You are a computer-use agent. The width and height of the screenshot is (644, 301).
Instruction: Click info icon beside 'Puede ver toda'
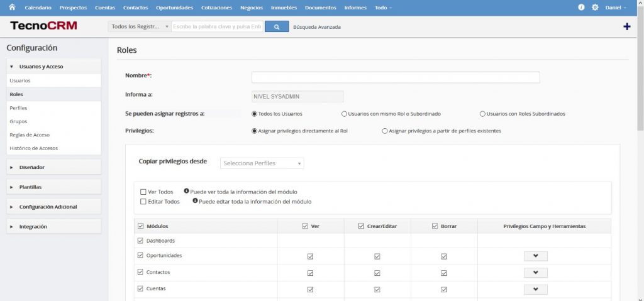(x=186, y=191)
